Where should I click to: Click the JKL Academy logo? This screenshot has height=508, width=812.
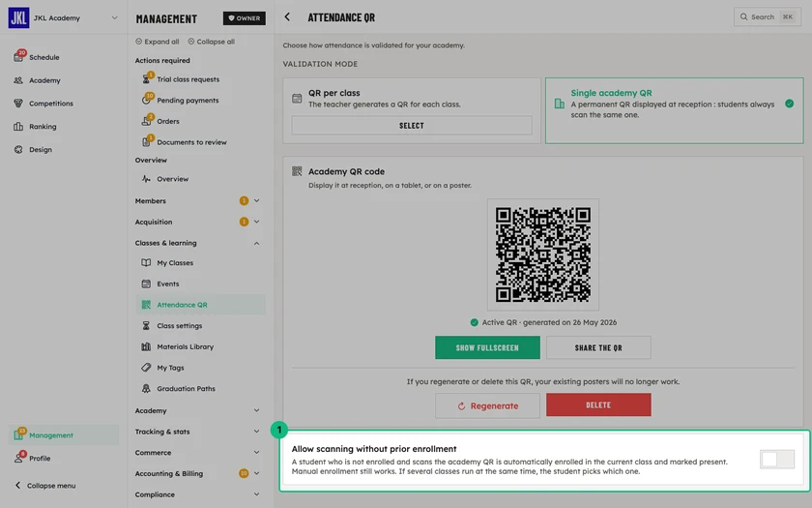tap(18, 18)
